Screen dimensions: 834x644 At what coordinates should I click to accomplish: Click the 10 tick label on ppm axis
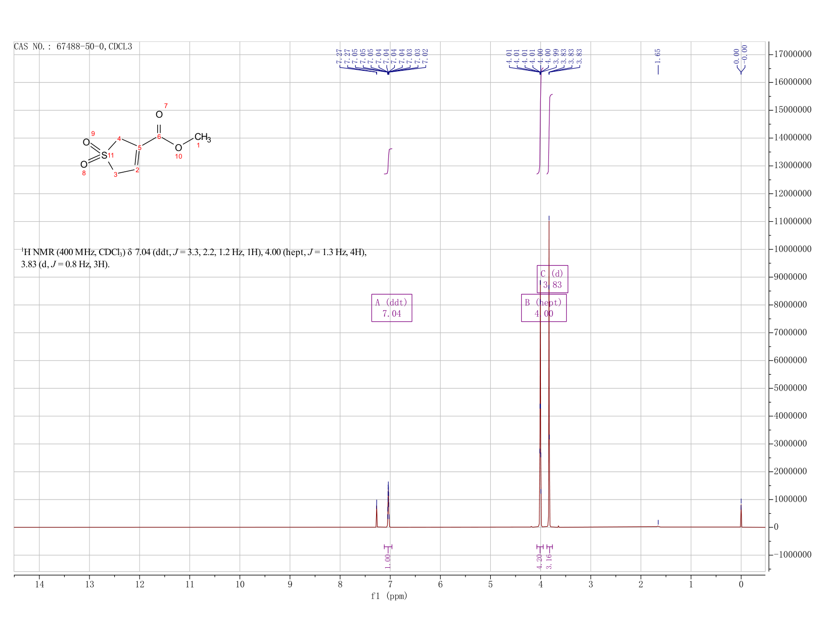(240, 584)
